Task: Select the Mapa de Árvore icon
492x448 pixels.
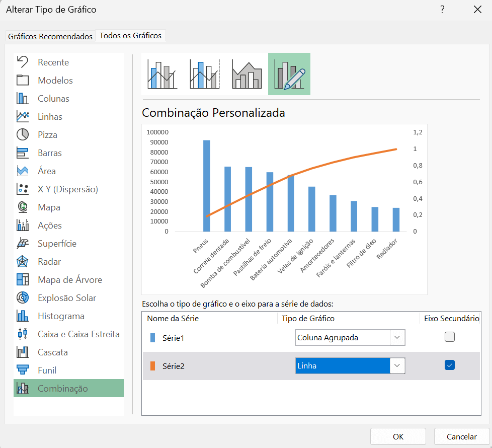Action: pyautogui.click(x=23, y=279)
